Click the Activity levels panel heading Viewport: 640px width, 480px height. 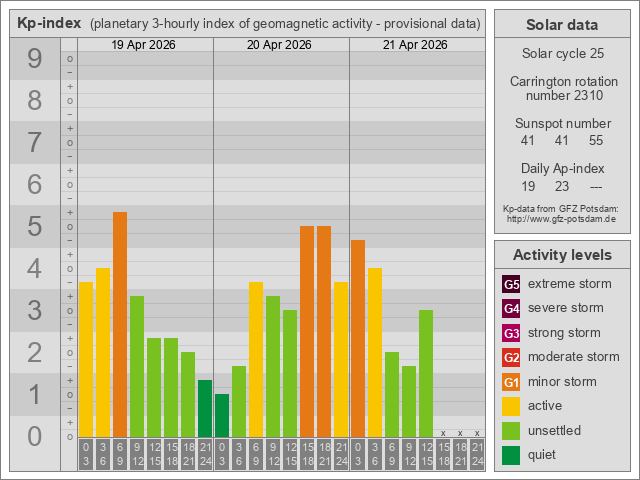click(x=561, y=255)
